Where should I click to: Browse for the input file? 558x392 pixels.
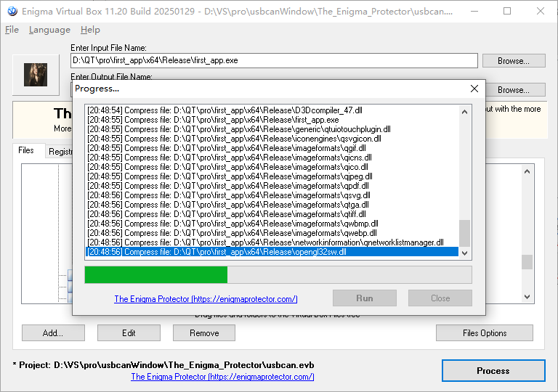click(x=514, y=61)
